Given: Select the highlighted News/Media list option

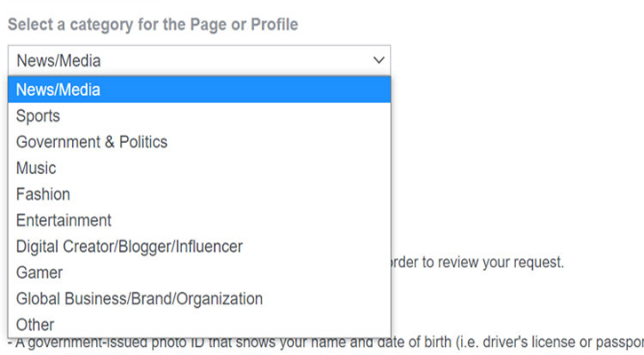Looking at the screenshot, I should pyautogui.click(x=59, y=90).
